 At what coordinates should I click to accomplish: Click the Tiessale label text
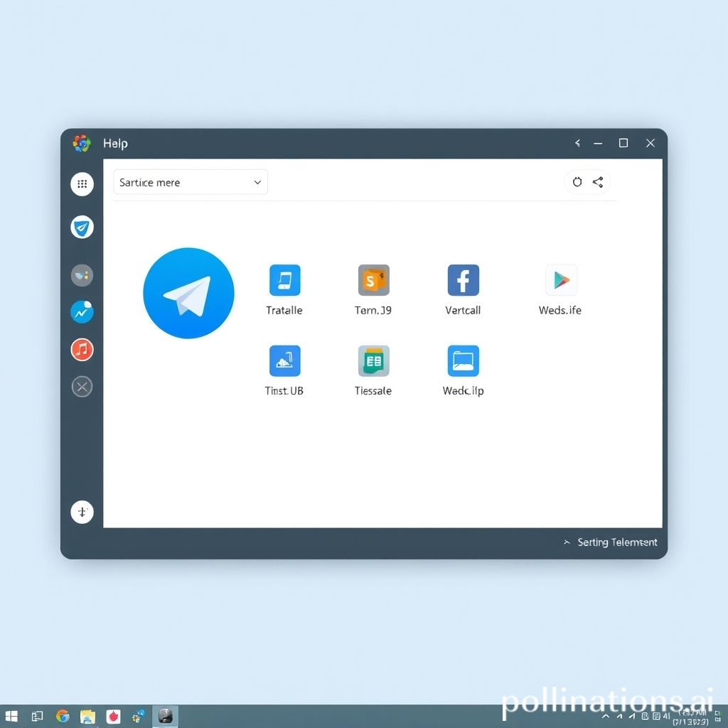(x=373, y=391)
